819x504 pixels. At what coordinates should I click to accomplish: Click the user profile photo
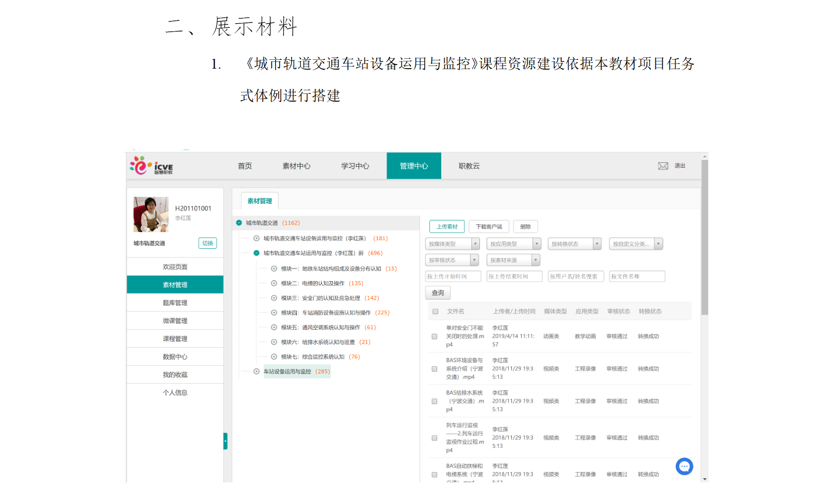click(x=151, y=214)
